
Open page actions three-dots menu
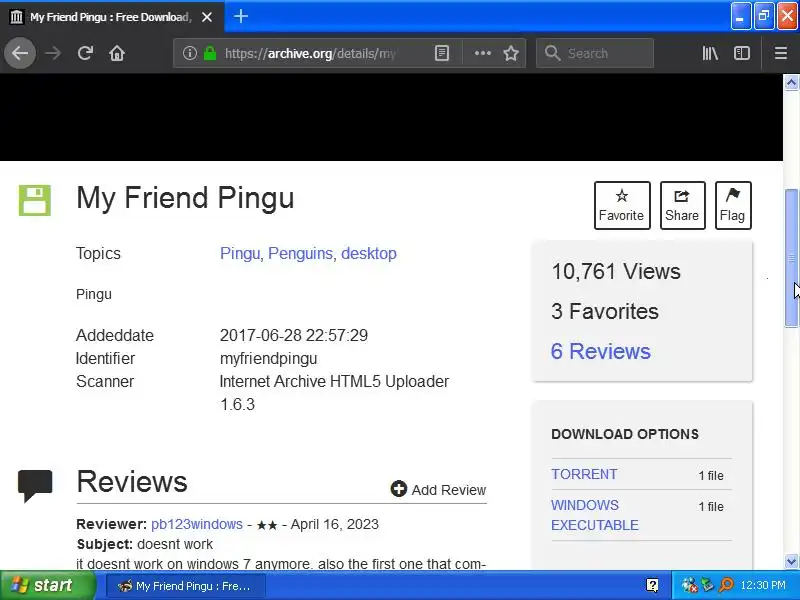(x=482, y=53)
